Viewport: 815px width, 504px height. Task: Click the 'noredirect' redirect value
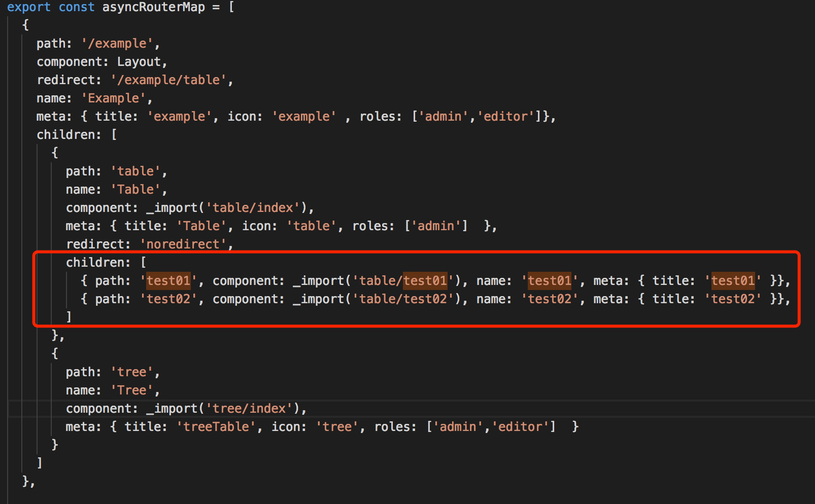click(183, 244)
